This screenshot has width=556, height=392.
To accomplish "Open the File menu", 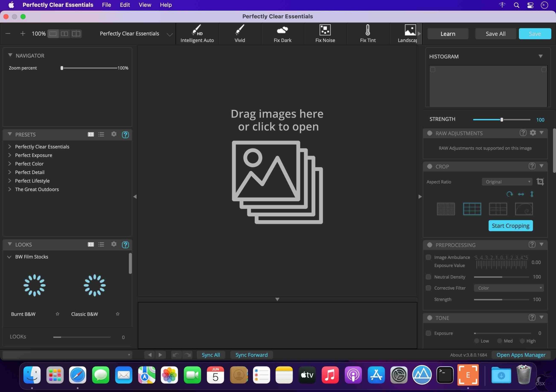I will [106, 5].
